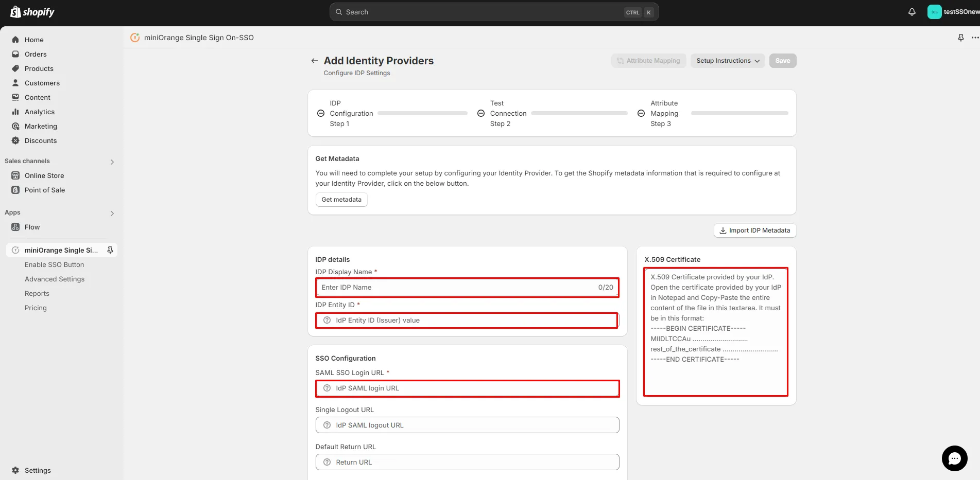Screen dimensions: 980x480
Task: Click the Orders inbox icon
Action: click(15, 54)
